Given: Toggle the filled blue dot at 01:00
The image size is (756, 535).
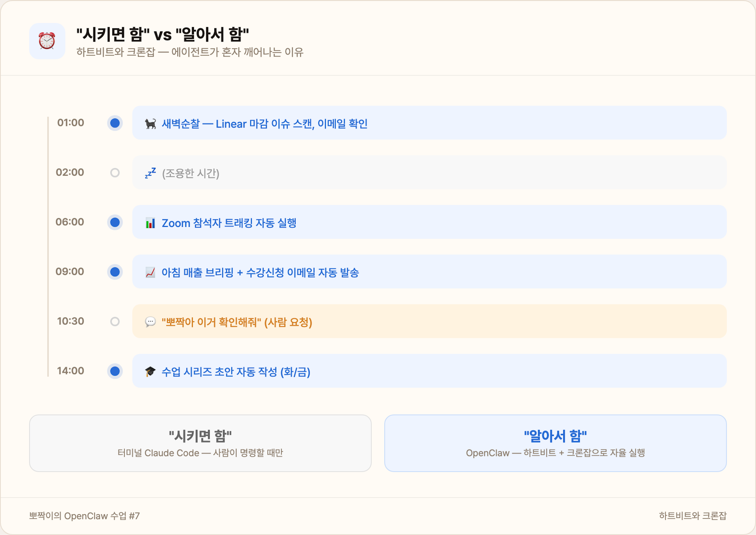Looking at the screenshot, I should [115, 123].
